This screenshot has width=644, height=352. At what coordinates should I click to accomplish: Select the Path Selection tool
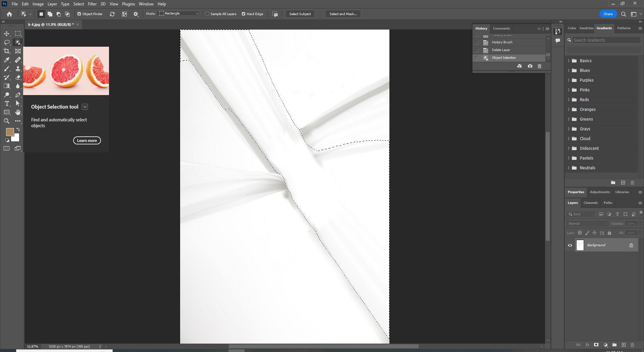click(18, 103)
